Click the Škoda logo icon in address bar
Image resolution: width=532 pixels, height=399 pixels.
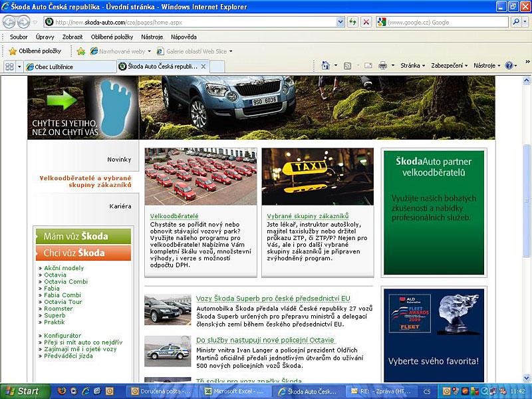(x=49, y=23)
